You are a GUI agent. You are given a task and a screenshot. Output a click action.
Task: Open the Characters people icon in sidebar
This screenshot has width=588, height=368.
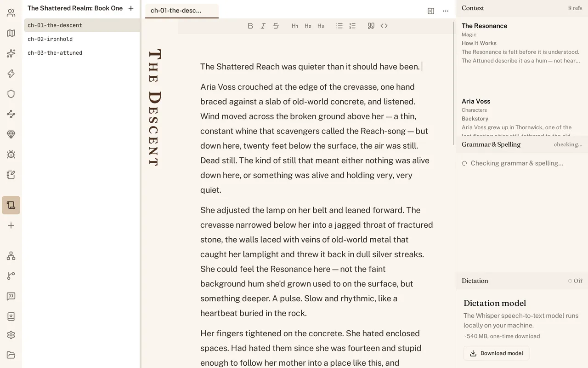(x=11, y=13)
